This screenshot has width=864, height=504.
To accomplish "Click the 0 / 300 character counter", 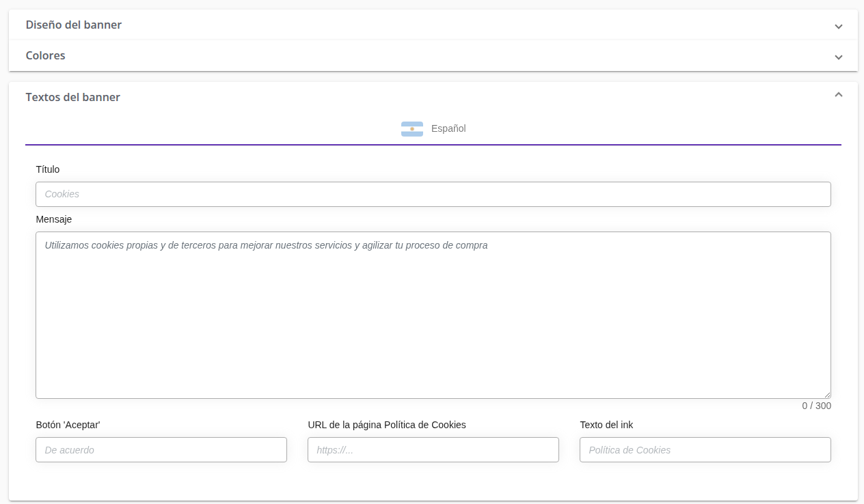I will pos(816,406).
